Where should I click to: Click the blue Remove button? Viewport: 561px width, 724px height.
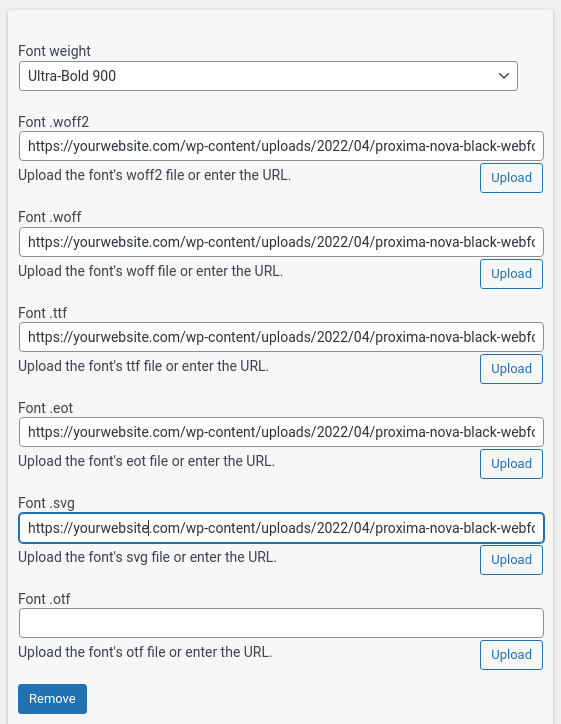point(52,699)
